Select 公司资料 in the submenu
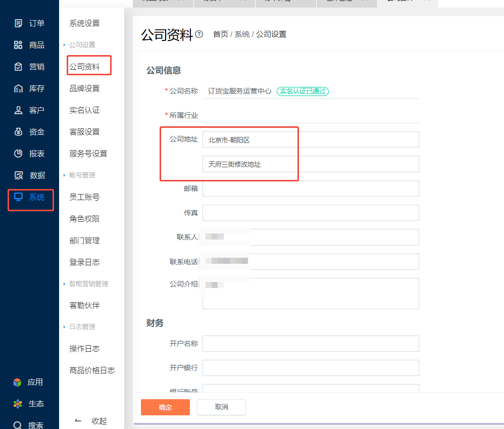Screen dimensions: 504x429 click(84, 67)
